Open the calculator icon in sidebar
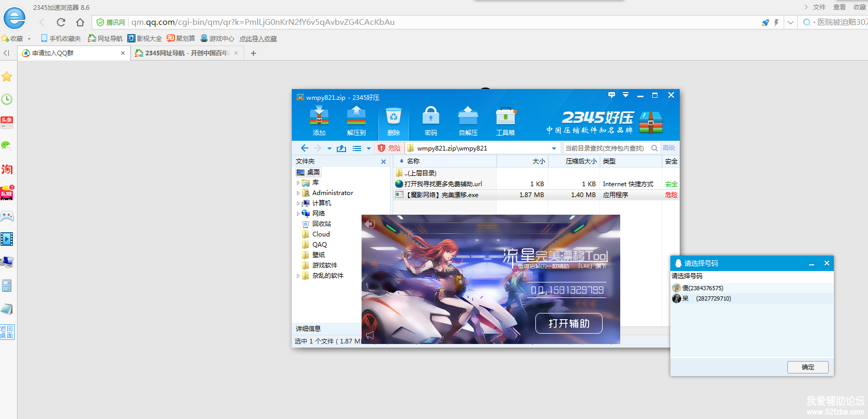This screenshot has width=868, height=419. (x=7, y=286)
